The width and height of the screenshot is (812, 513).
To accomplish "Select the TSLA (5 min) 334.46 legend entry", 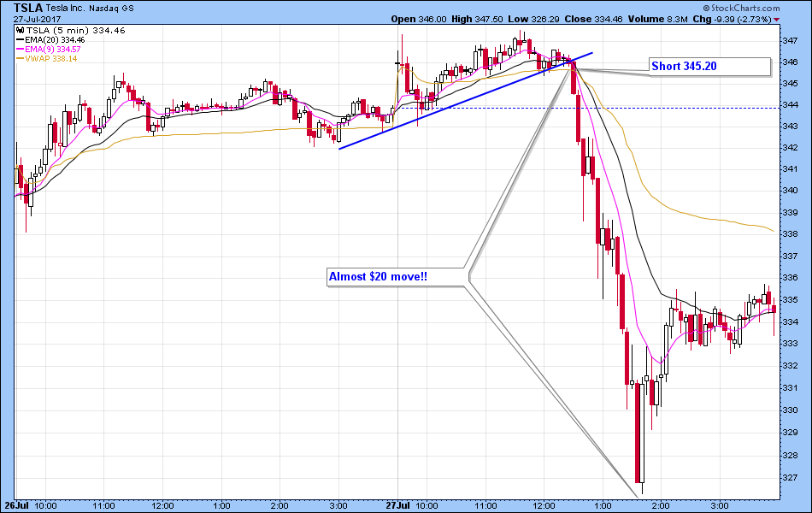I will pyautogui.click(x=75, y=30).
